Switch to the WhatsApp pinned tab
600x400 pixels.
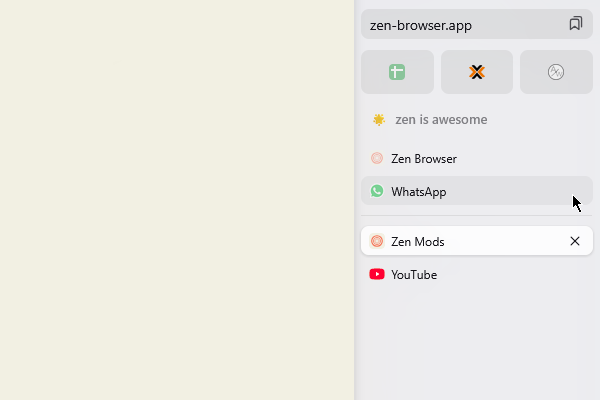pyautogui.click(x=477, y=191)
